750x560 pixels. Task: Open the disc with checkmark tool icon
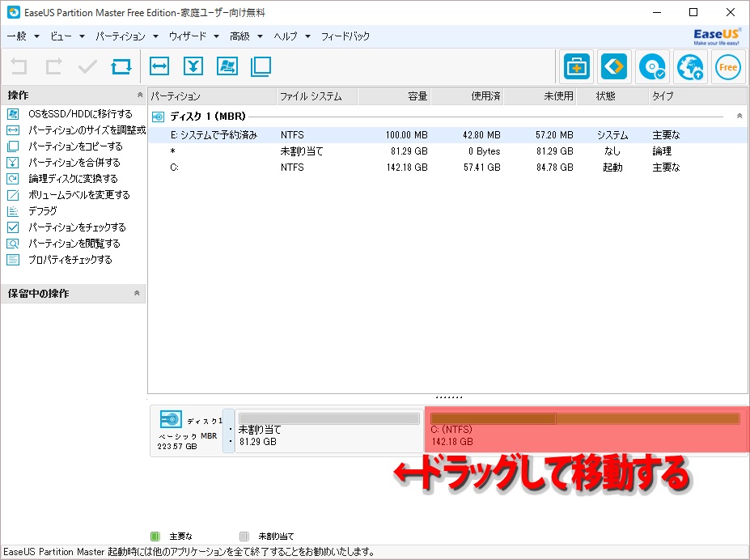(x=652, y=67)
